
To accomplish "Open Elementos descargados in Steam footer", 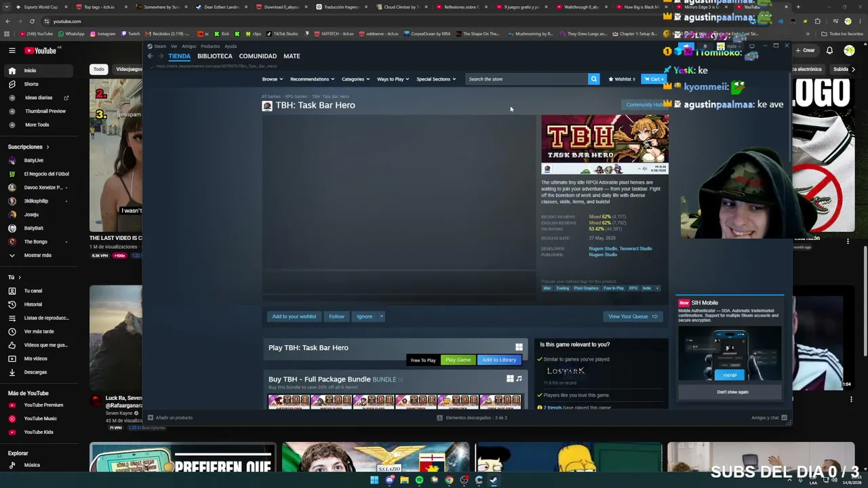I will (x=473, y=418).
